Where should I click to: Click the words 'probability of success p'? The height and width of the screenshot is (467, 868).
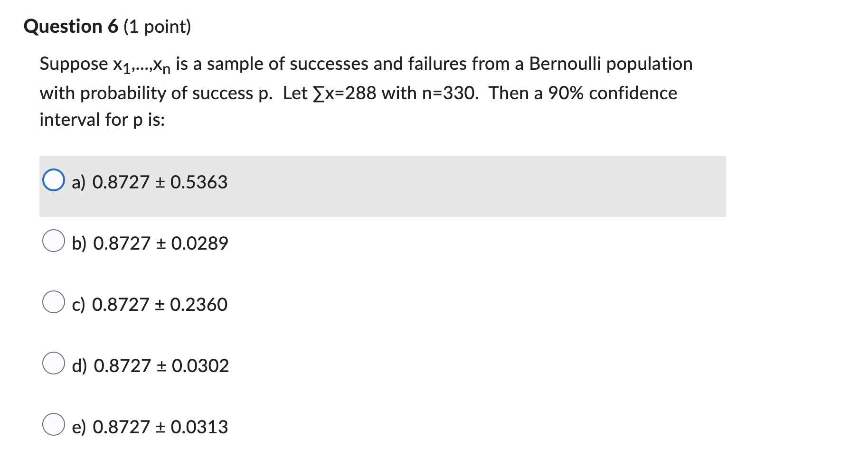[x=176, y=93]
